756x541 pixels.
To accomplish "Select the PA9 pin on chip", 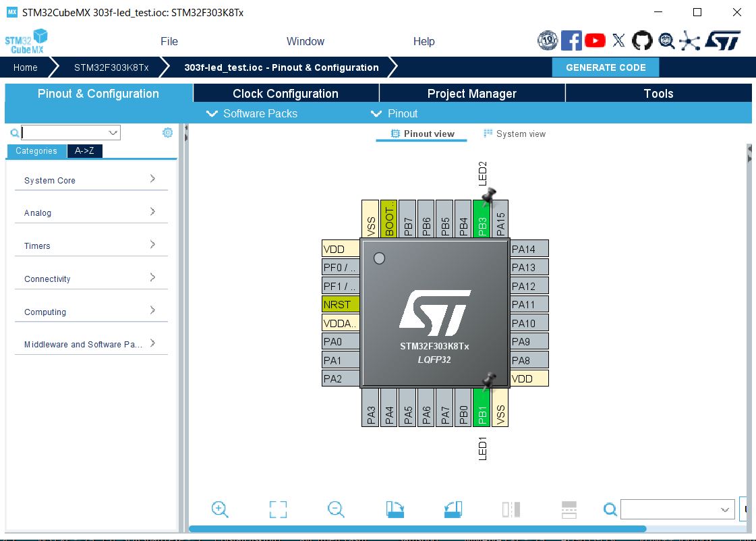I will 529,341.
